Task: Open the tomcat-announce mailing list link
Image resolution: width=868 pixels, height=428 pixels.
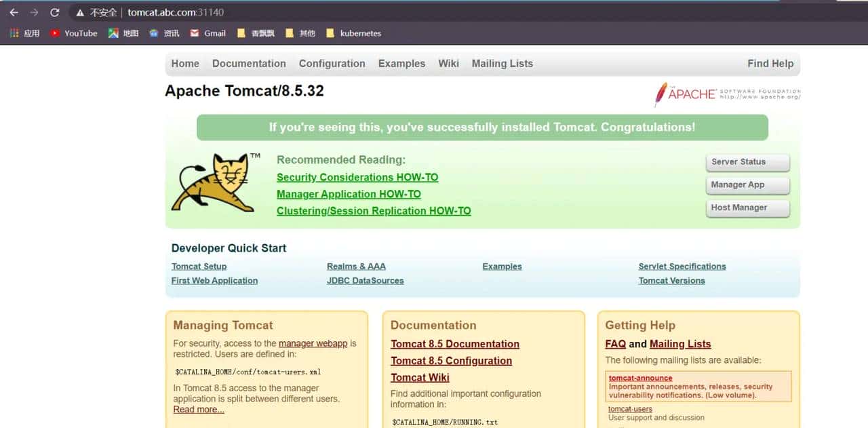Action: (x=640, y=378)
